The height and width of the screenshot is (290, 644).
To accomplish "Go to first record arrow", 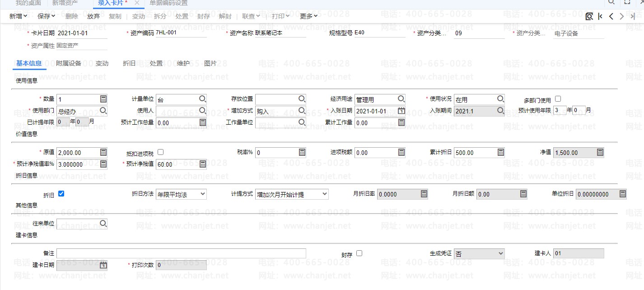I will [x=600, y=16].
